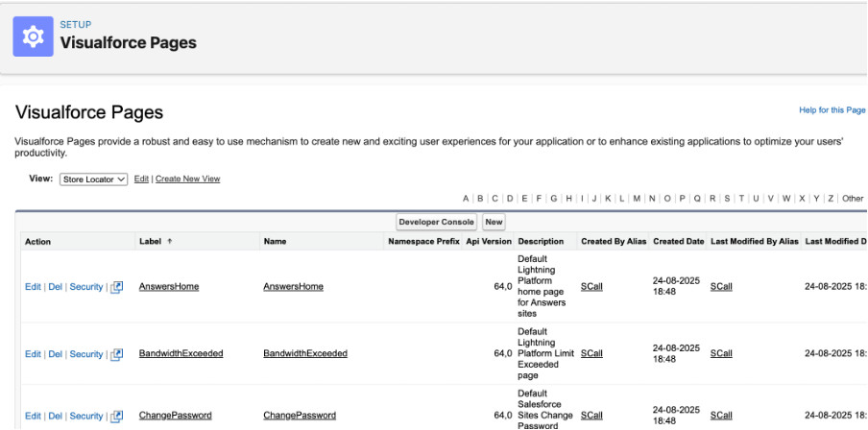The height and width of the screenshot is (430, 868).
Task: Filter pages by letter G
Action: (x=554, y=198)
